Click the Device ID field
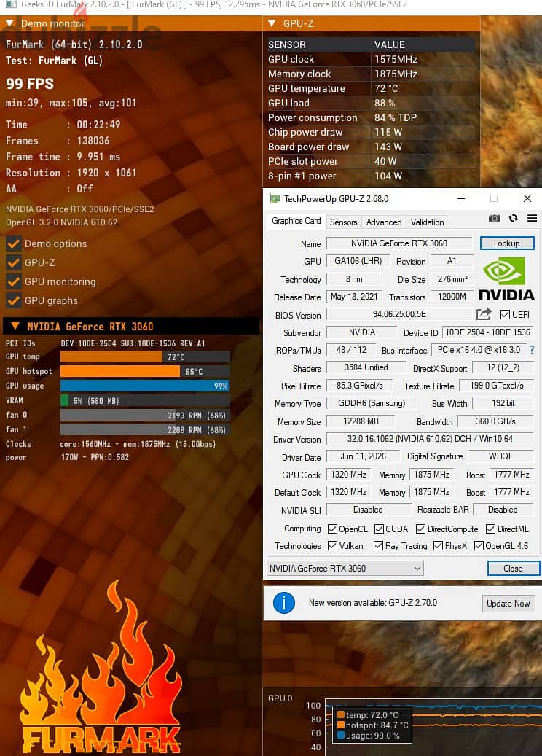 487,332
